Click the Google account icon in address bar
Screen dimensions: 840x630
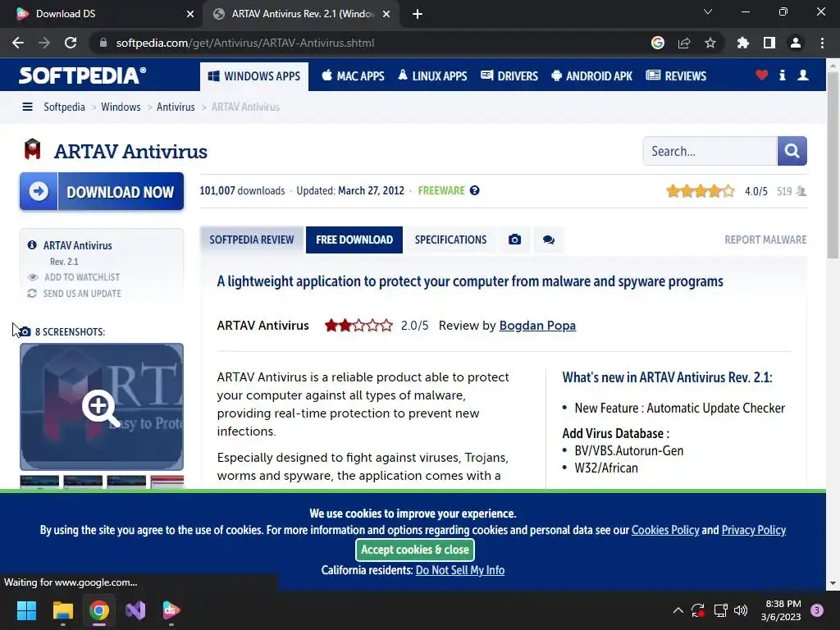pyautogui.click(x=658, y=43)
